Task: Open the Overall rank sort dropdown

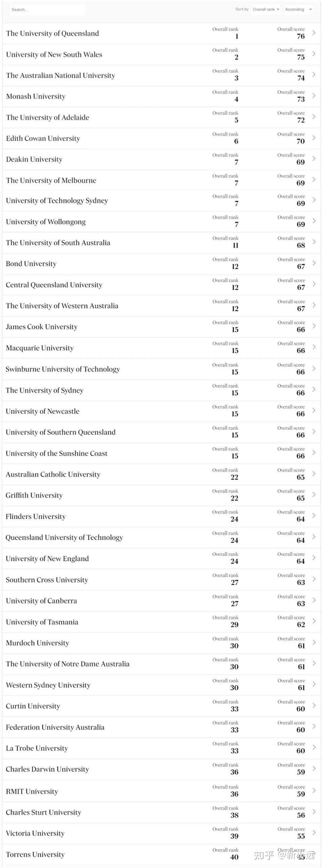Action: pyautogui.click(x=266, y=9)
